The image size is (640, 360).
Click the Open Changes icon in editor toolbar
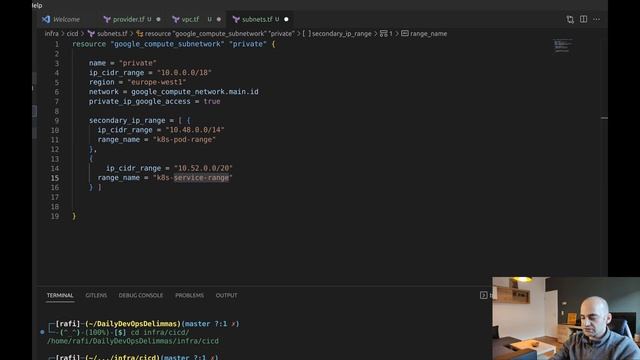(x=570, y=19)
